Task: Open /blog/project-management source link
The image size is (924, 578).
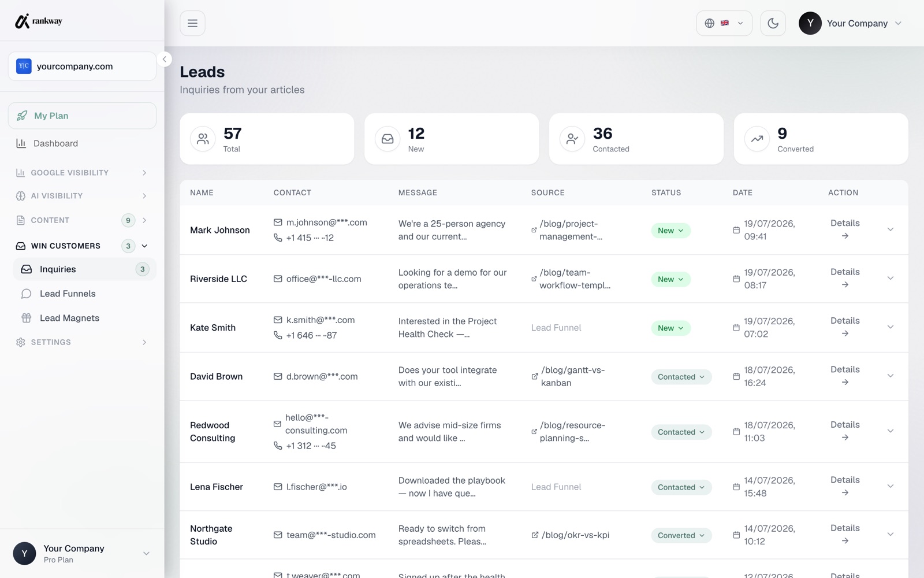Action: [x=567, y=230]
